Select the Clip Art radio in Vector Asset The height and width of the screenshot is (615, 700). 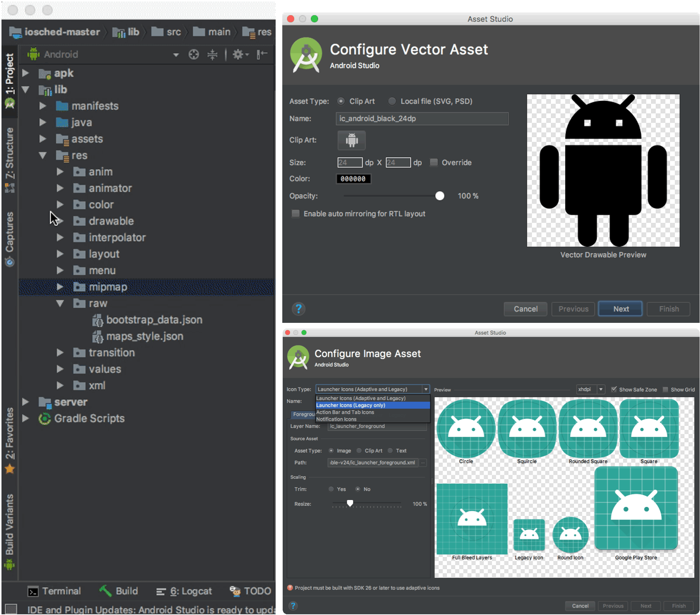341,101
